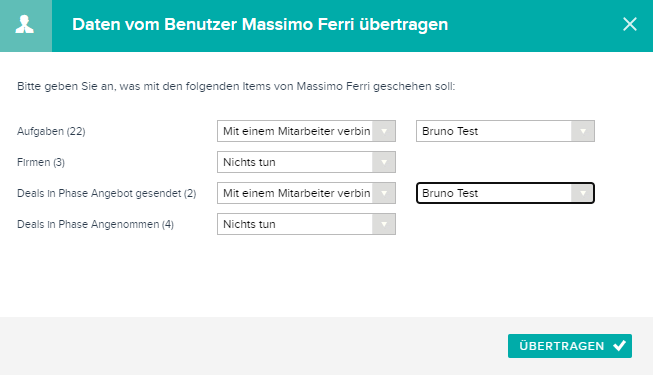Click 'Deals in Phase Angebot gesendet (2)' label
The image size is (653, 375).
coord(107,193)
